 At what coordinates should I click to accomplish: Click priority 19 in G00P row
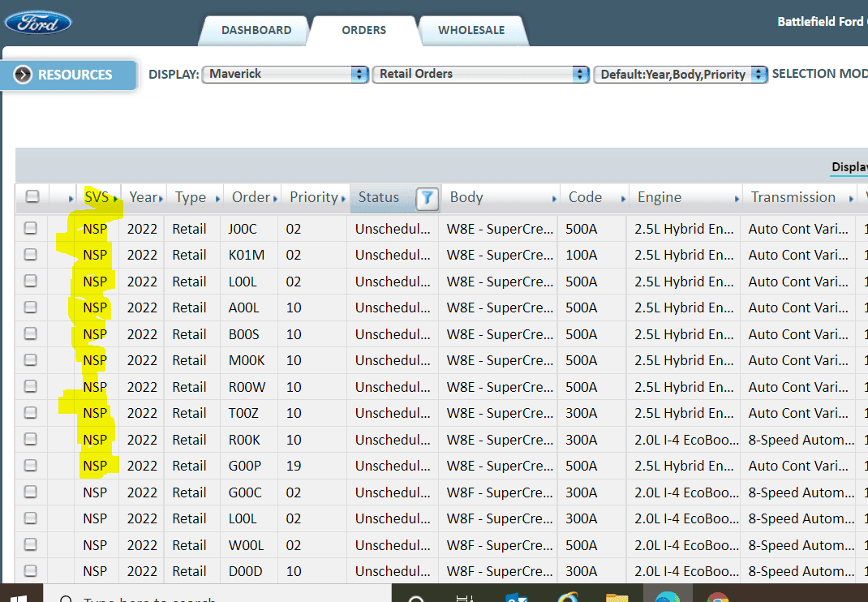pyautogui.click(x=294, y=467)
